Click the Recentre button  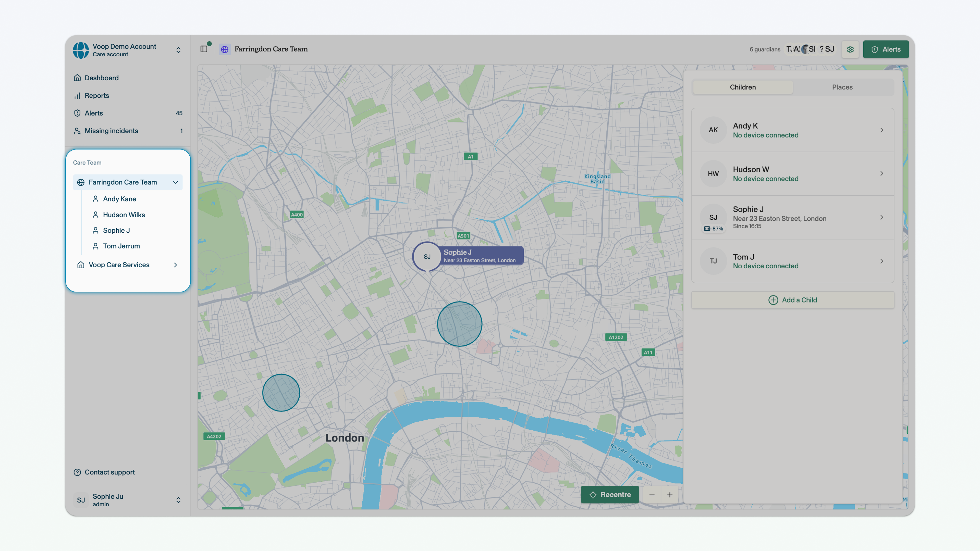tap(610, 495)
